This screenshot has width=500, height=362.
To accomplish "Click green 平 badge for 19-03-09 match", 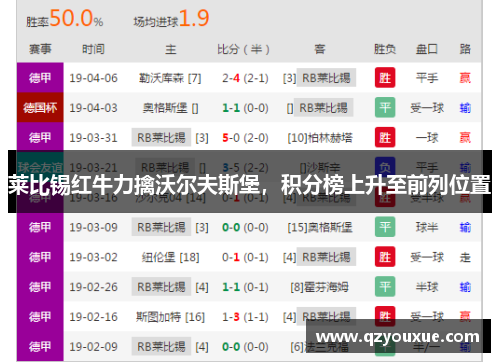I will (x=385, y=227).
